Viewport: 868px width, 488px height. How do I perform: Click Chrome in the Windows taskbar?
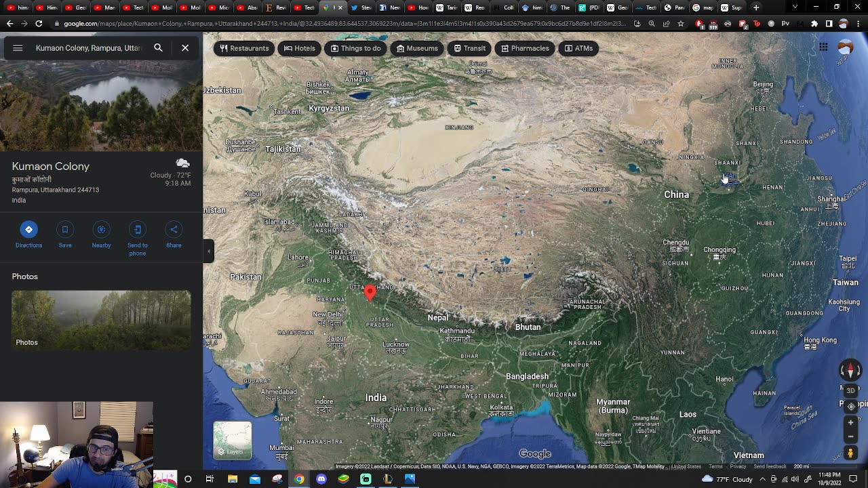(x=299, y=479)
